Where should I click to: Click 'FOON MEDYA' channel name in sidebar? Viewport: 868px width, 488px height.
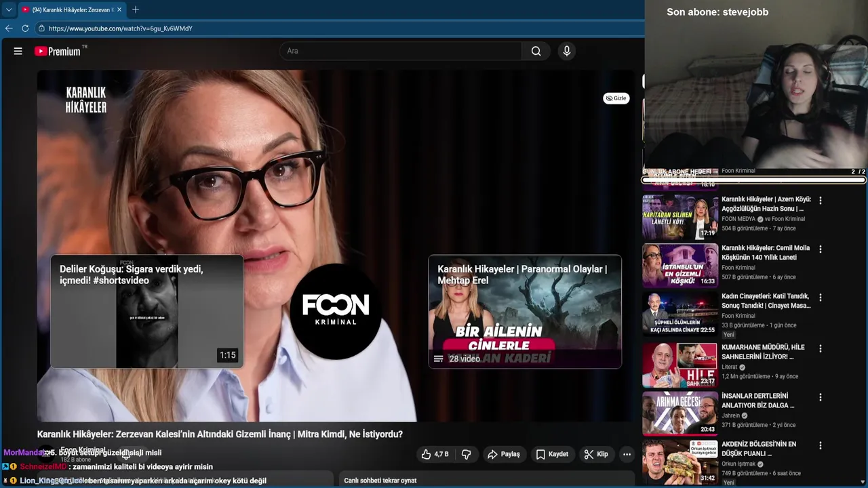[x=738, y=219]
